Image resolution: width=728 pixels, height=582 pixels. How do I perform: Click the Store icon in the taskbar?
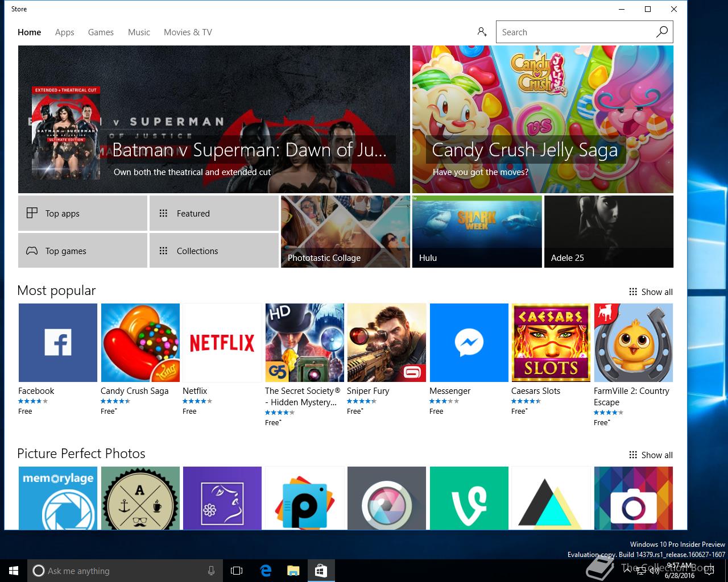(x=321, y=571)
